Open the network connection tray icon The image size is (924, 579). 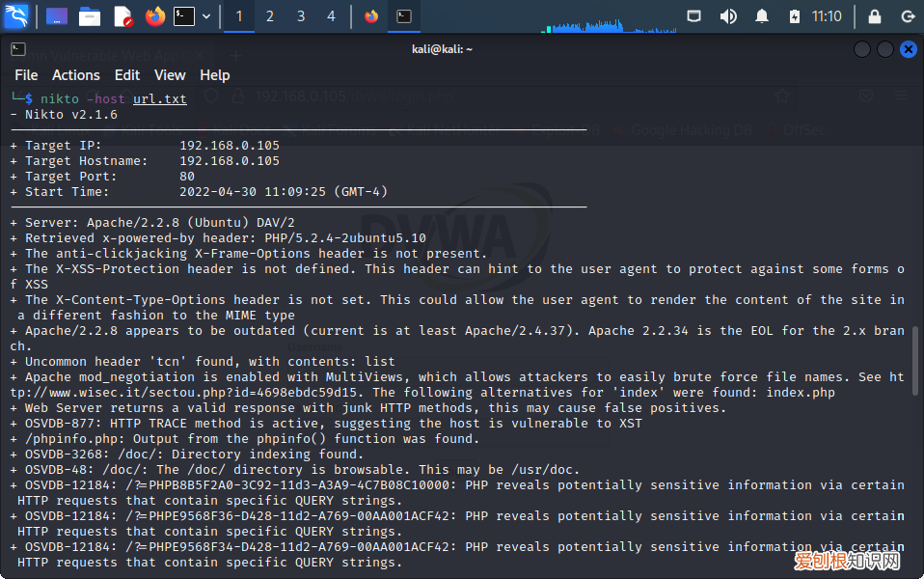(693, 16)
